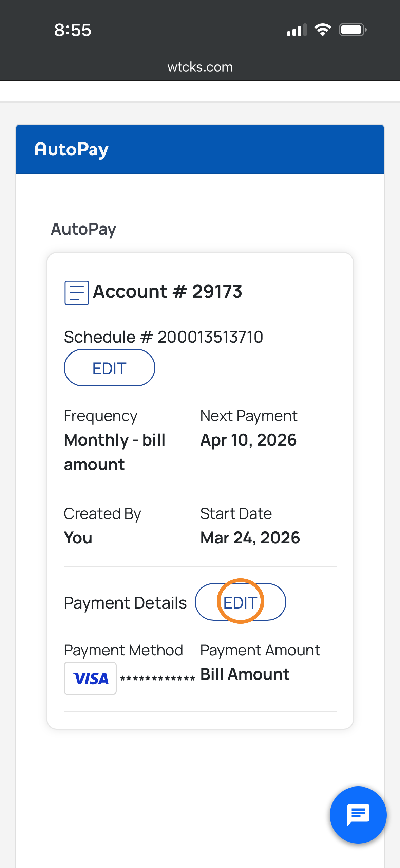The height and width of the screenshot is (868, 400).
Task: Tap the cellular signal bars icon
Action: coord(297,30)
